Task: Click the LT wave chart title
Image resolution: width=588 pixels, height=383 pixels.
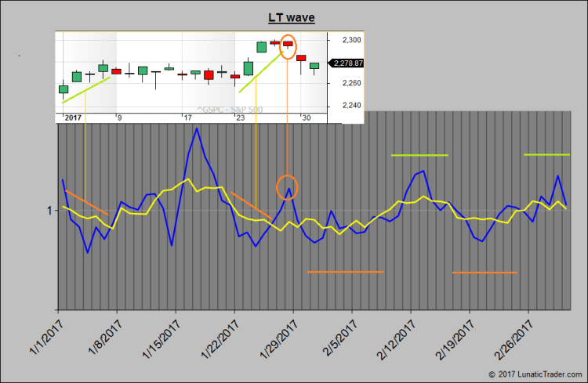Action: pos(293,17)
